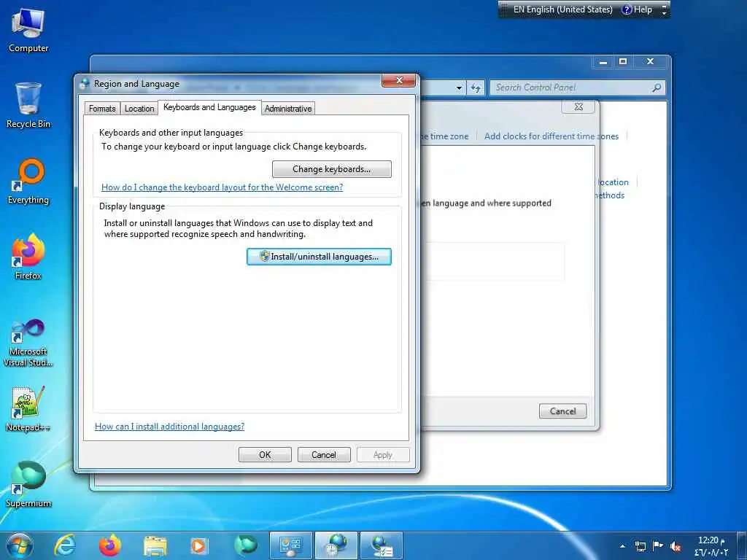The image size is (747, 560).
Task: Switch to the Administrative tab
Action: (288, 109)
